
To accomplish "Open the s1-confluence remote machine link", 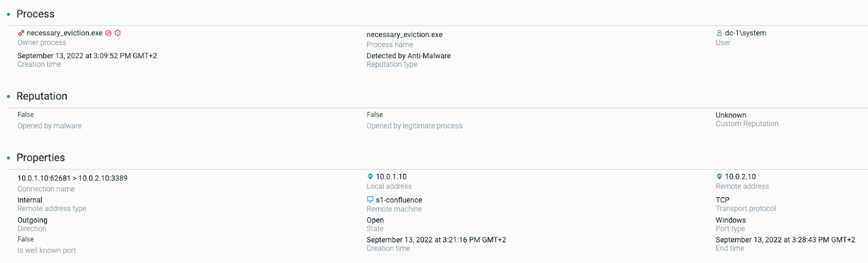I will point(399,200).
